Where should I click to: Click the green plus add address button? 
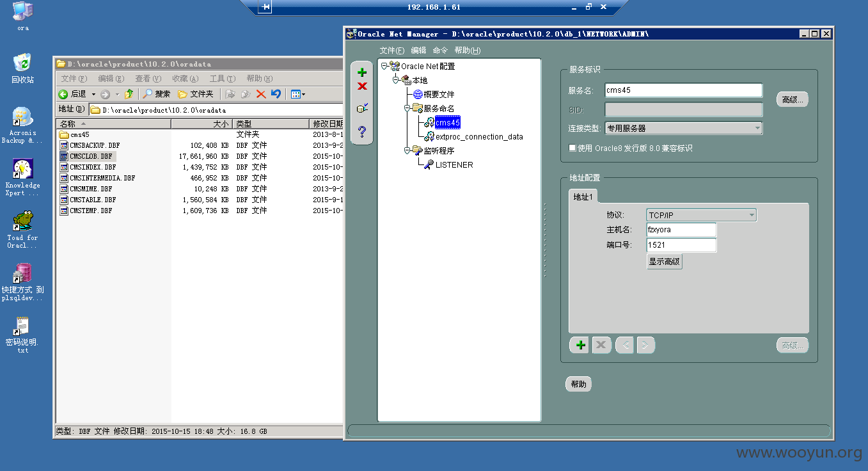(580, 346)
